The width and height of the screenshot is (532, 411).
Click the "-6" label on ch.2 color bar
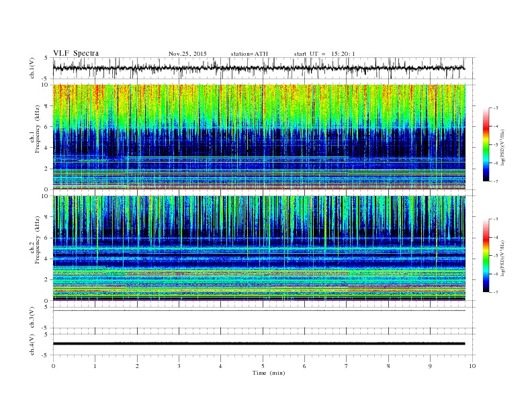(x=496, y=274)
